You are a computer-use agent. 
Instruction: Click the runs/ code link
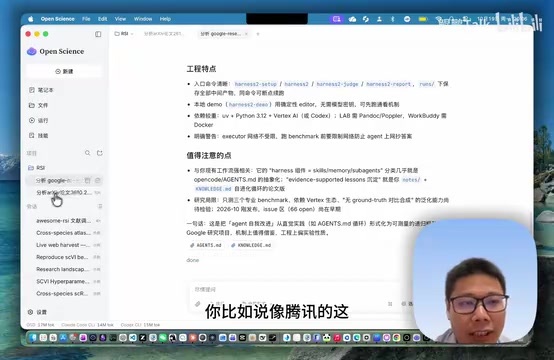[x=427, y=84]
